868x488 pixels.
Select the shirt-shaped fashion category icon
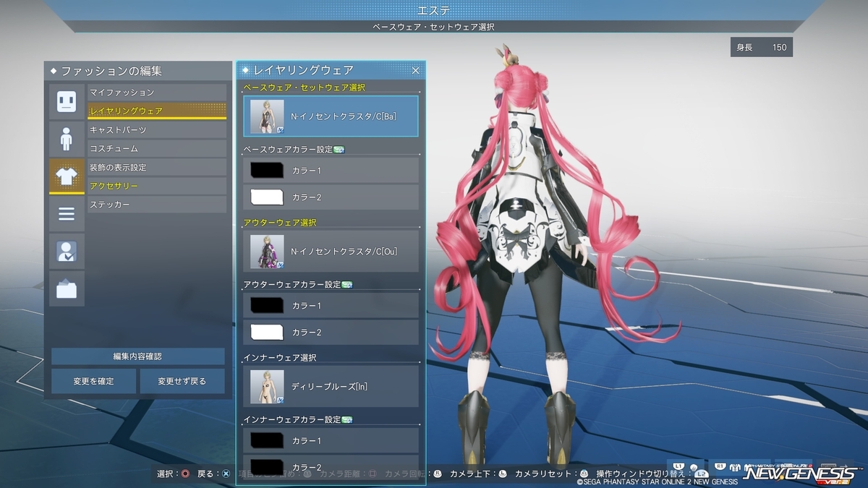point(67,176)
